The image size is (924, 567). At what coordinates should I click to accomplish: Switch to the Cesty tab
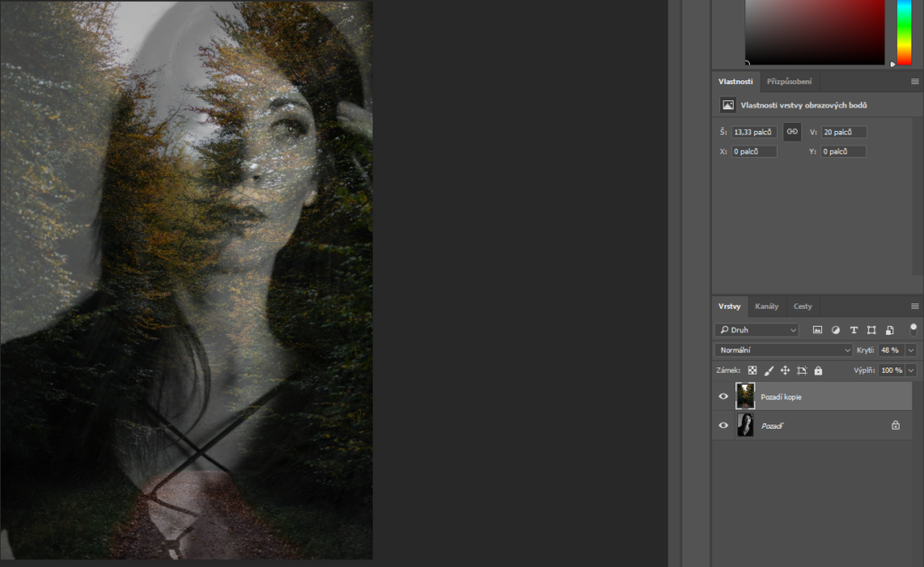802,306
